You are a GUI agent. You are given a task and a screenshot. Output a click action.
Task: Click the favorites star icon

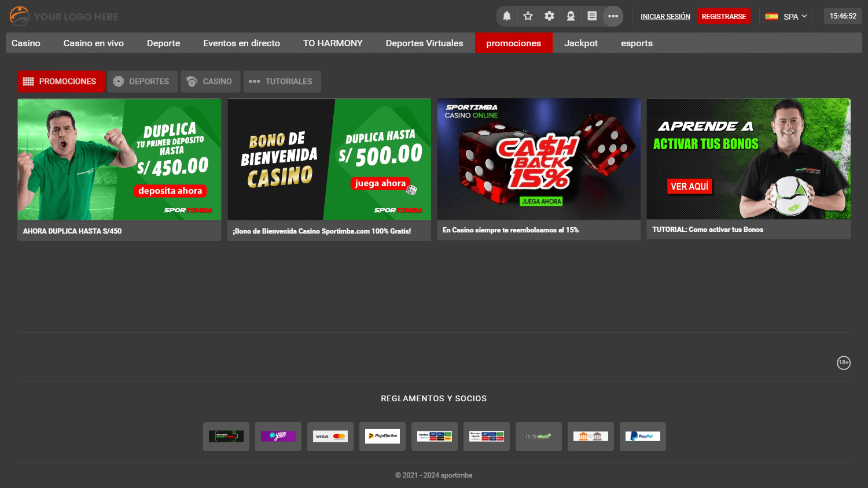pyautogui.click(x=528, y=16)
